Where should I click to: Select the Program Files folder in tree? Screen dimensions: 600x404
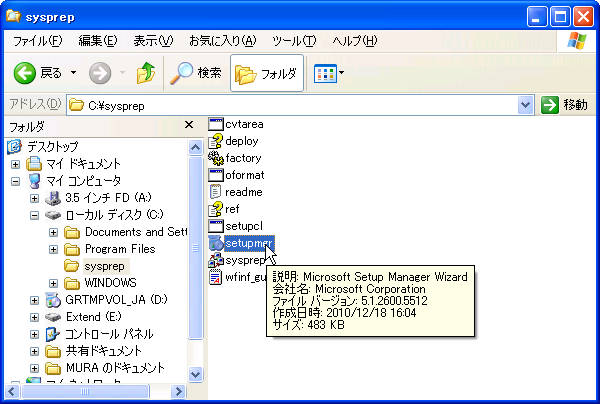click(120, 249)
